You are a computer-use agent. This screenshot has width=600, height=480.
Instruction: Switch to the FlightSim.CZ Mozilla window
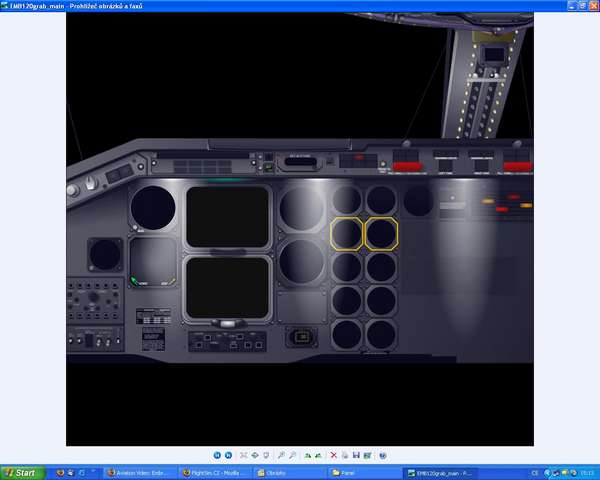[214, 472]
